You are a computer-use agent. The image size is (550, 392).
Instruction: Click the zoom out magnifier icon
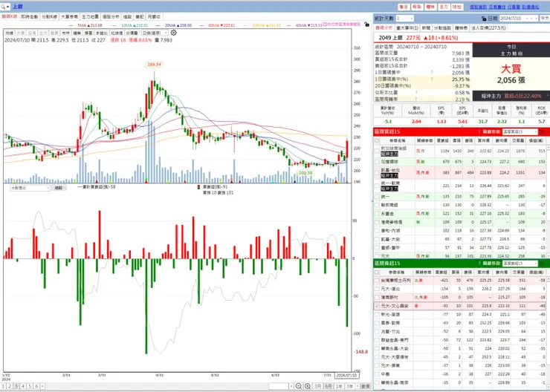pos(299,386)
